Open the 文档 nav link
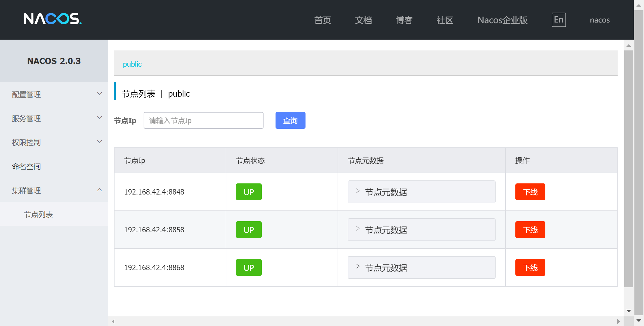 [x=363, y=20]
